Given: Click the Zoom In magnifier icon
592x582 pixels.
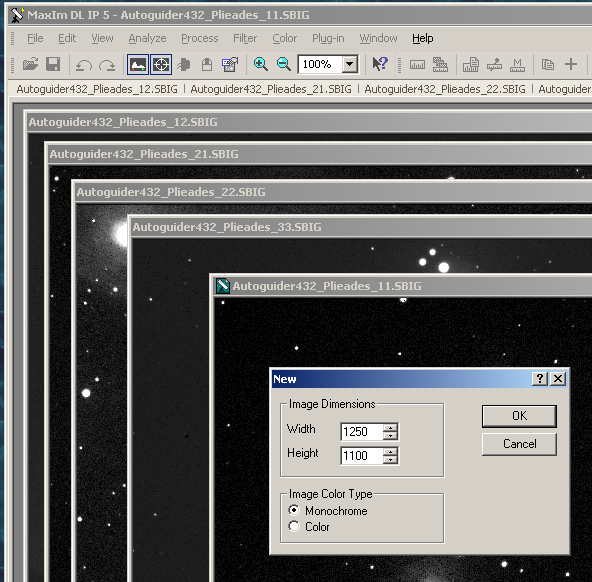Looking at the screenshot, I should [261, 64].
